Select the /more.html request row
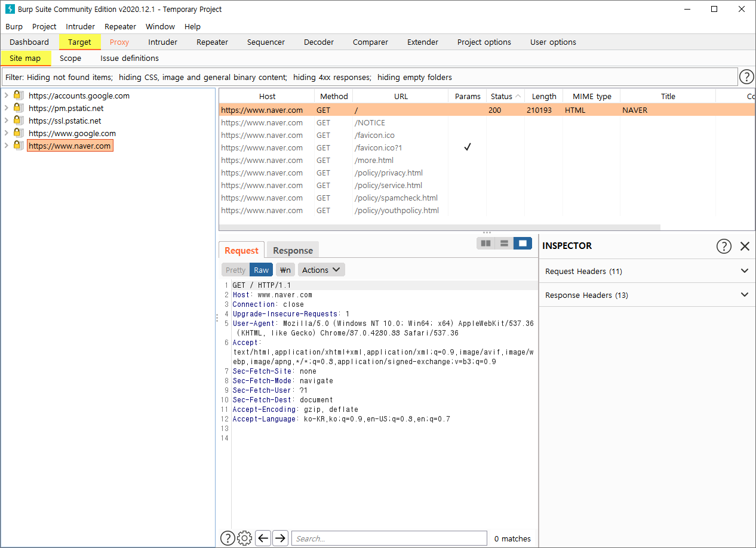Screen dimensions: 756x548 click(x=487, y=160)
